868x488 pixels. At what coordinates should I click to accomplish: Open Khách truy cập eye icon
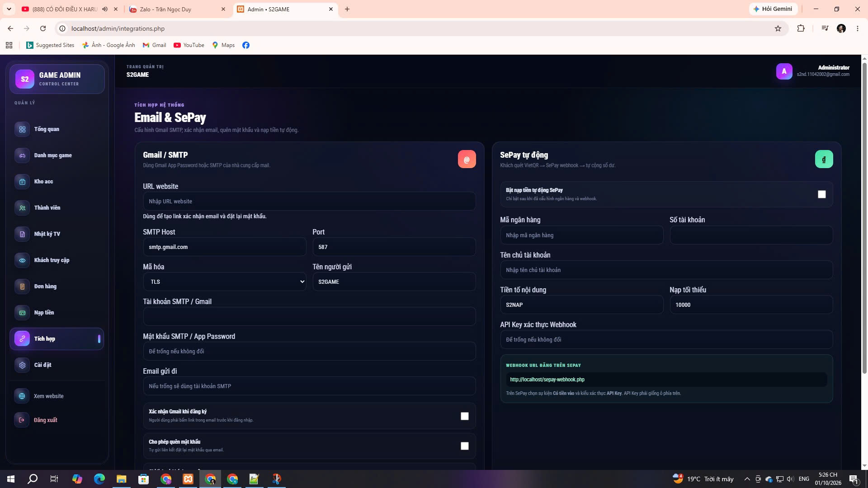tap(22, 260)
